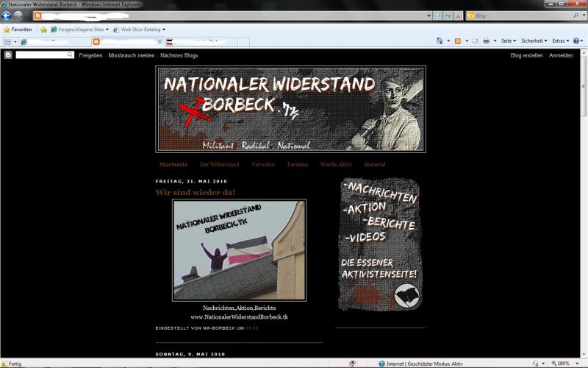Expand the address bar history dropdown

coord(429,15)
